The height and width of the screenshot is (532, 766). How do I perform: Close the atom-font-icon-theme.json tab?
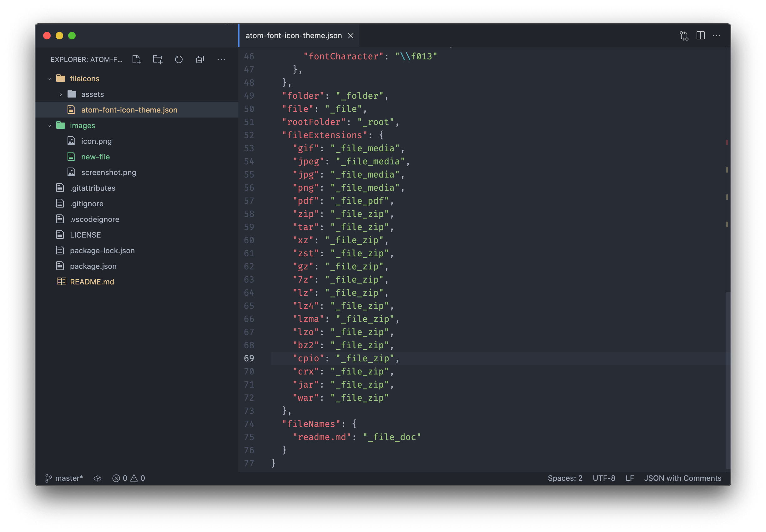tap(351, 36)
